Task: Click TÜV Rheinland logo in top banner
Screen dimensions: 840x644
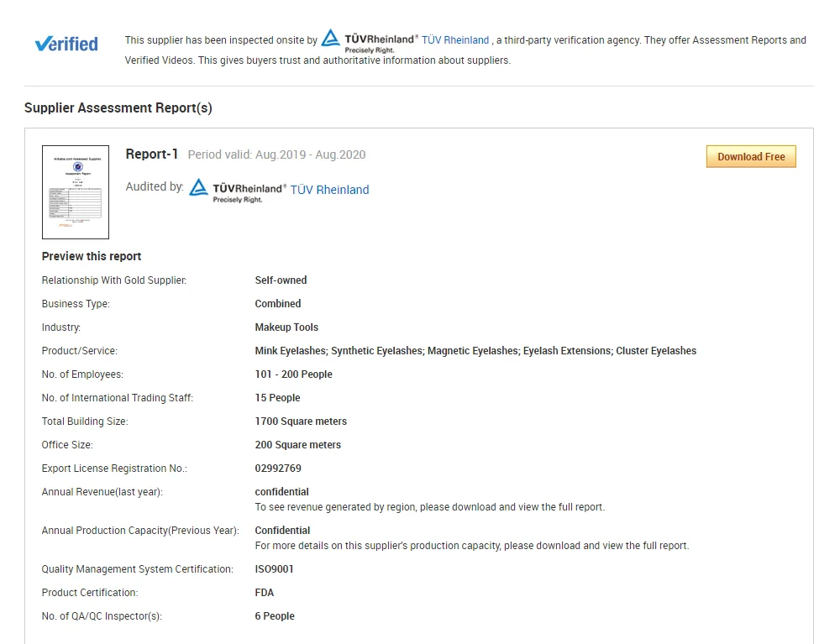Action: 368,39
